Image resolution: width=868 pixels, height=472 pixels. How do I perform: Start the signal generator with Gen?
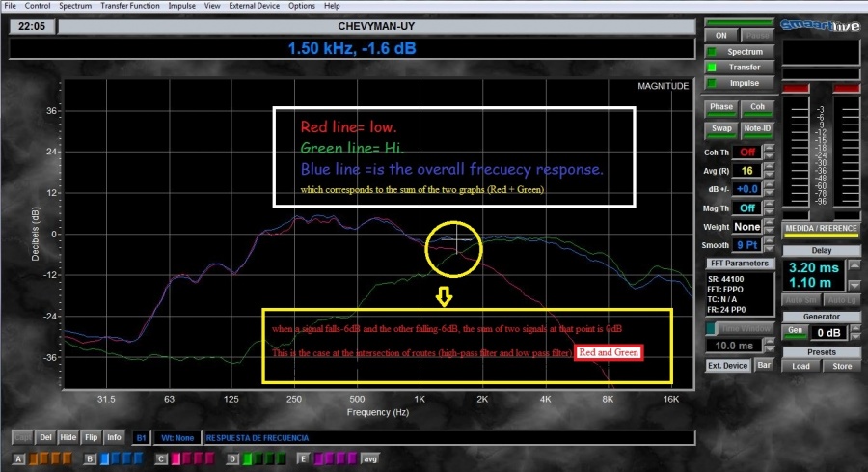tap(795, 330)
